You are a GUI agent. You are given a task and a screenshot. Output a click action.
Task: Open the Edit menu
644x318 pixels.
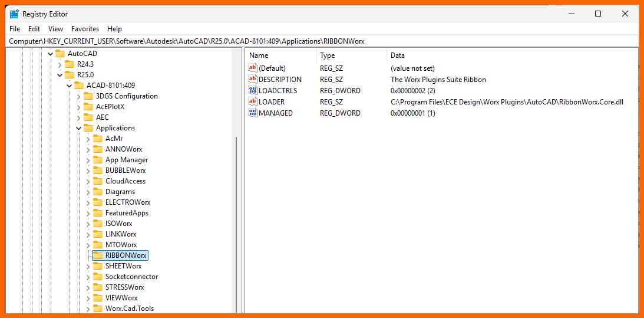(34, 29)
